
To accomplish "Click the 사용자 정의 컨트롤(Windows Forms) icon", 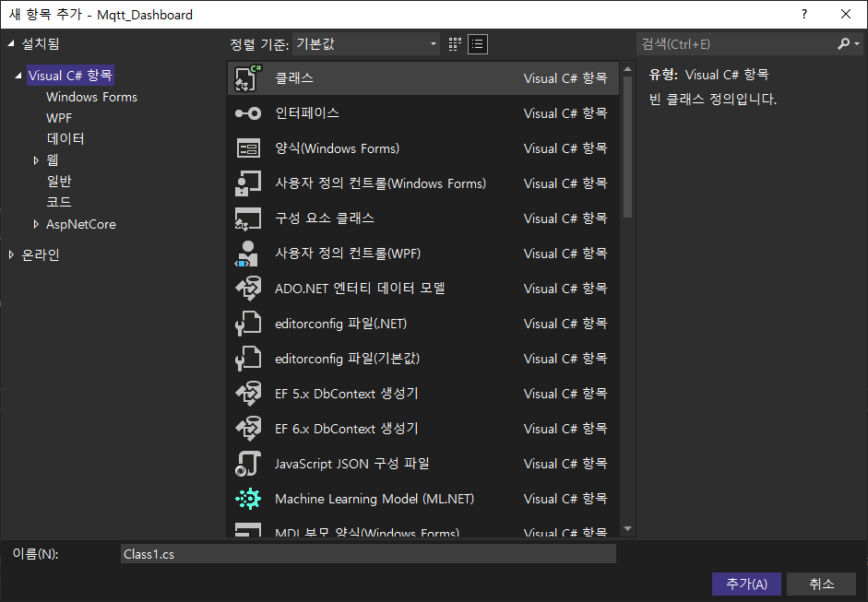I will click(247, 183).
